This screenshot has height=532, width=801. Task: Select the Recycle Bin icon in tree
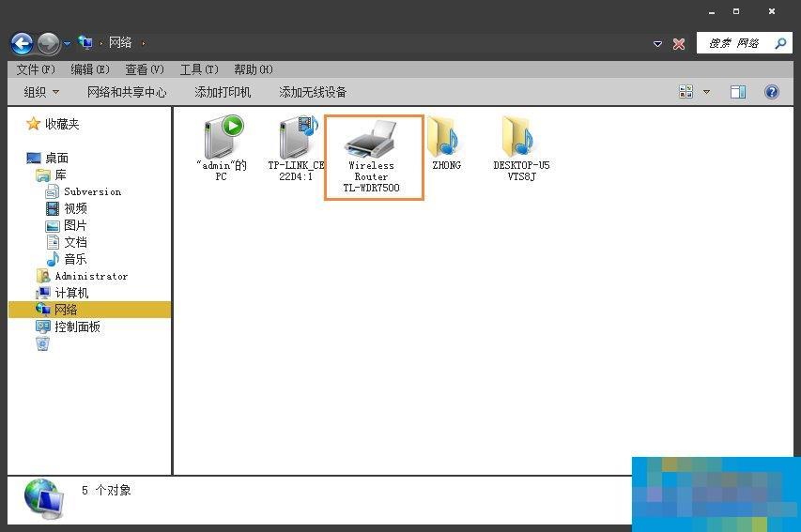click(x=43, y=343)
